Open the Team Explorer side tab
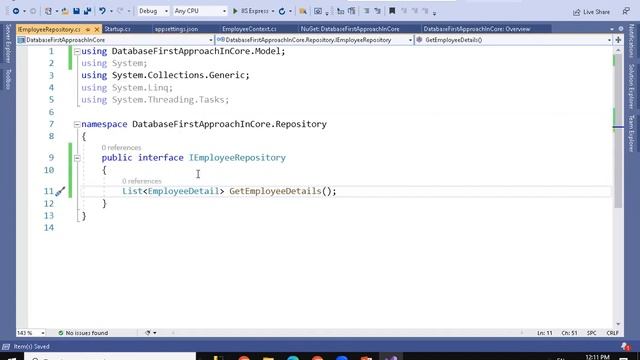This screenshot has height=360, width=640. (631, 133)
